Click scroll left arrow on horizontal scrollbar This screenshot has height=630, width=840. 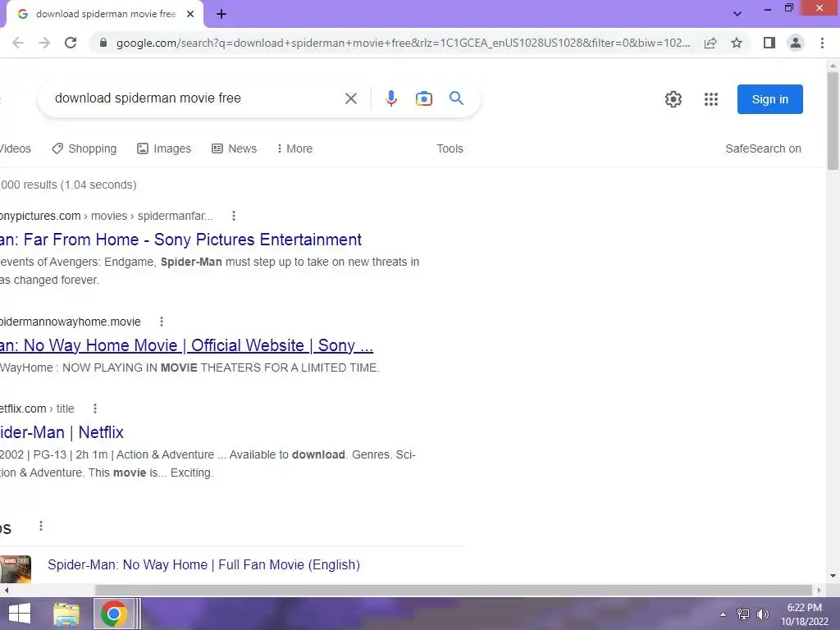click(x=6, y=590)
